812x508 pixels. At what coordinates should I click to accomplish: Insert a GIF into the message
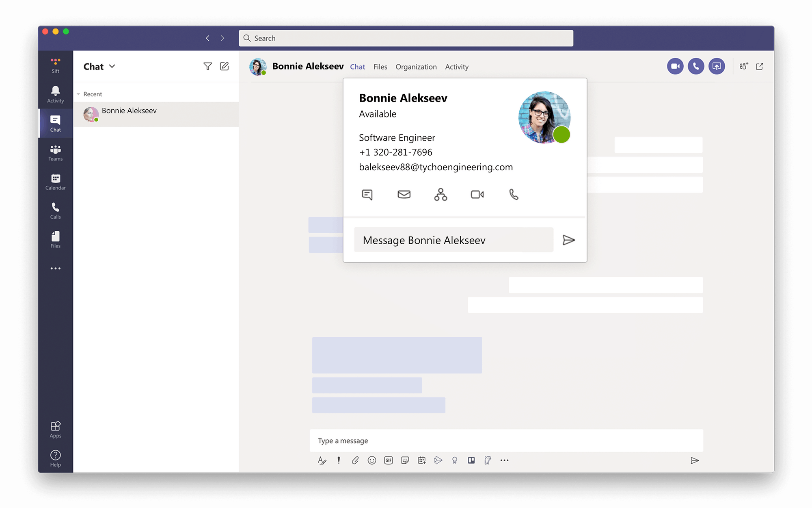pyautogui.click(x=389, y=460)
